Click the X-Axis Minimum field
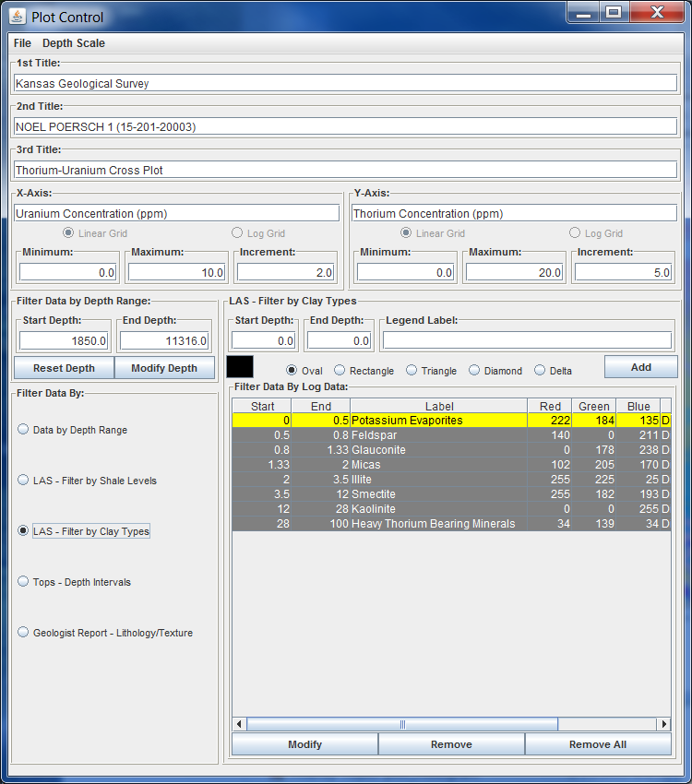This screenshot has width=692, height=784. (68, 272)
